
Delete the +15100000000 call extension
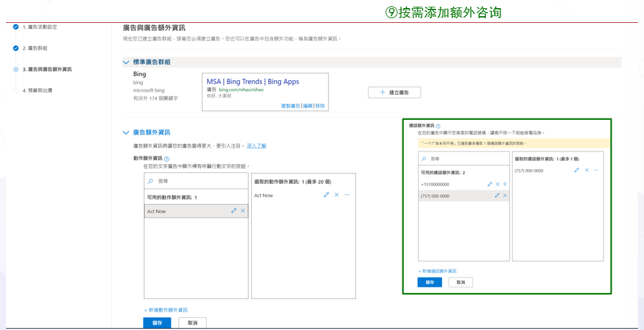click(497, 184)
